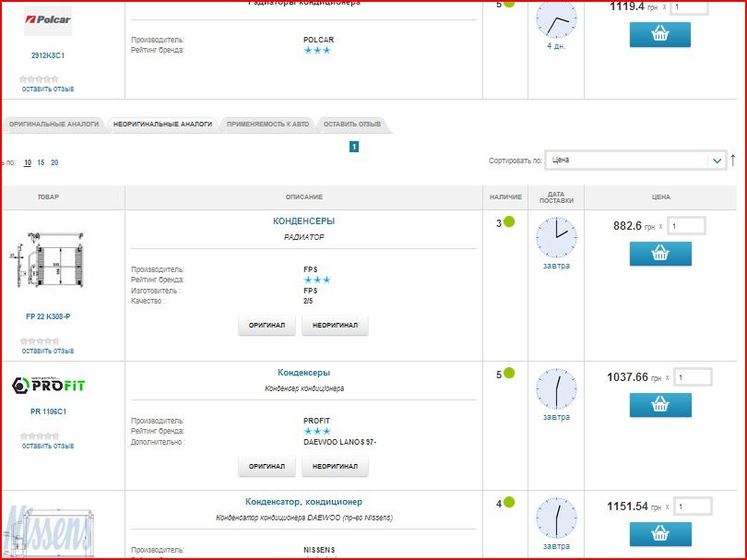747x560 pixels.
Task: Rate PR 1106C1 with stars
Action: point(40,436)
